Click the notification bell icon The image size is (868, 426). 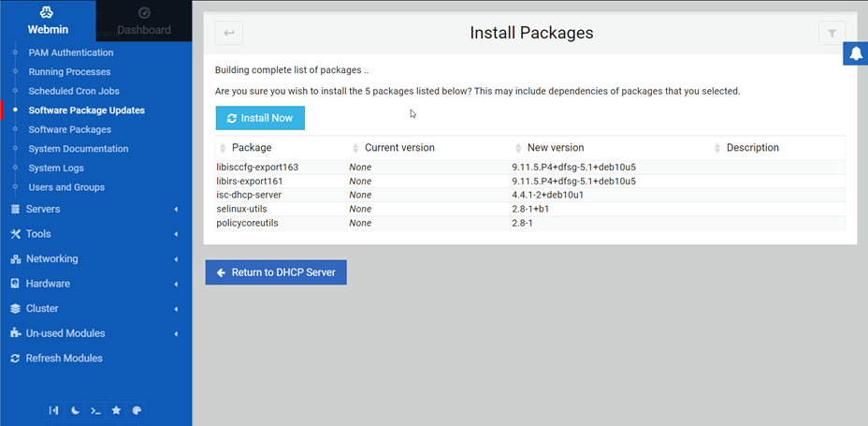click(855, 55)
